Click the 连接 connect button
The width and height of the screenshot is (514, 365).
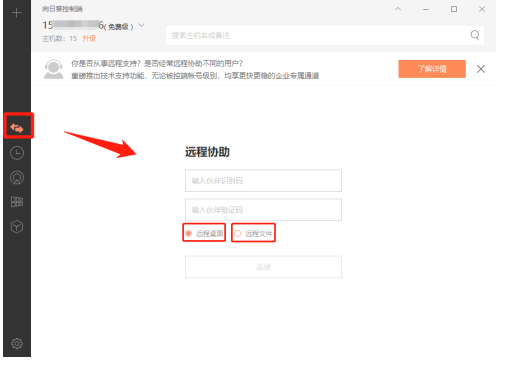click(263, 267)
